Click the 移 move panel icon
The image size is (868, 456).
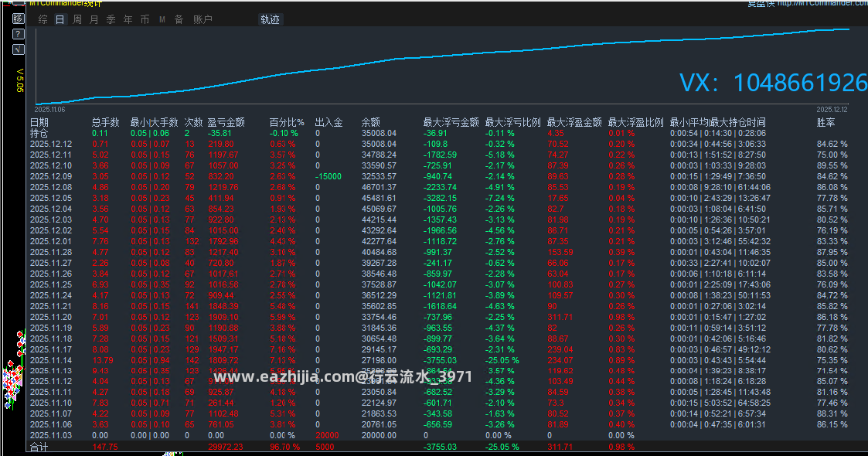(19, 19)
